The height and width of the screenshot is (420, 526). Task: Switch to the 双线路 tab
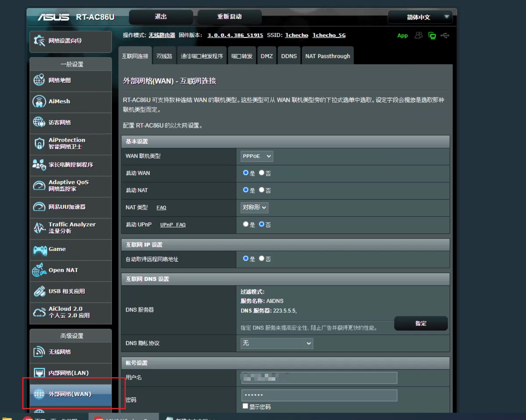164,56
